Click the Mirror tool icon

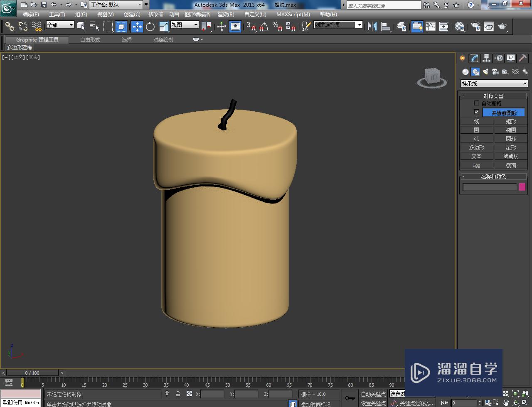click(x=372, y=27)
